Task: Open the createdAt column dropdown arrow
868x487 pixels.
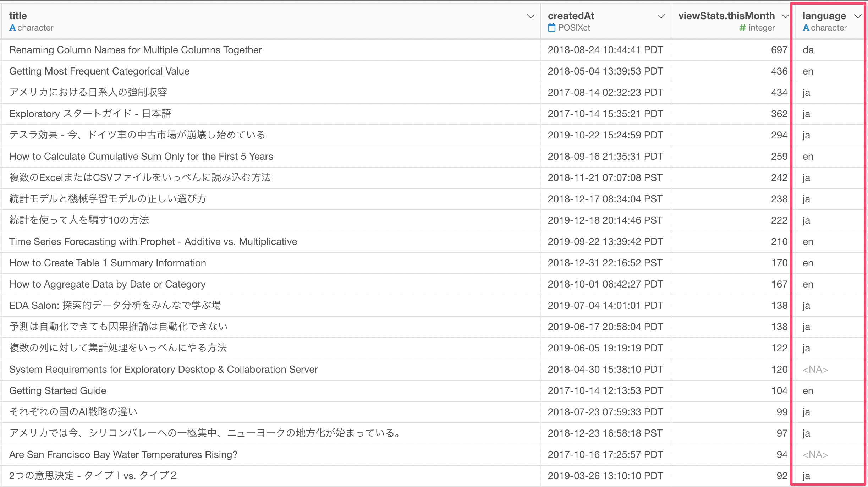Action: pos(661,16)
